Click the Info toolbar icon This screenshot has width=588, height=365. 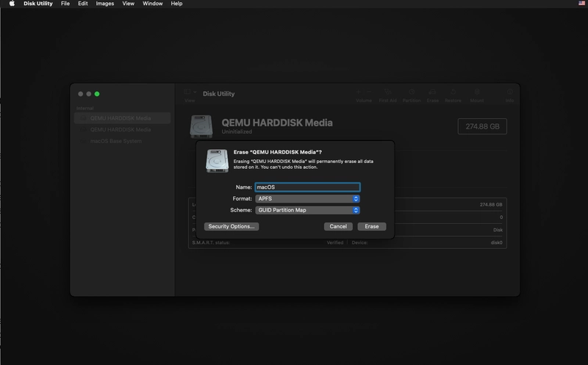(x=509, y=92)
